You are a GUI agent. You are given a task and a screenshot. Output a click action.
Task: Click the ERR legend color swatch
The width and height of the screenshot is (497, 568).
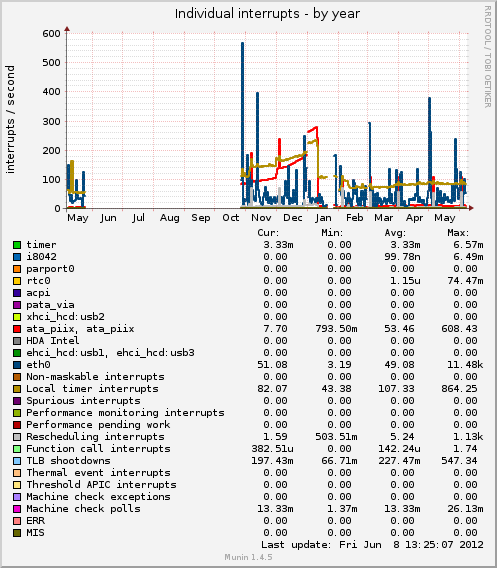pos(17,521)
